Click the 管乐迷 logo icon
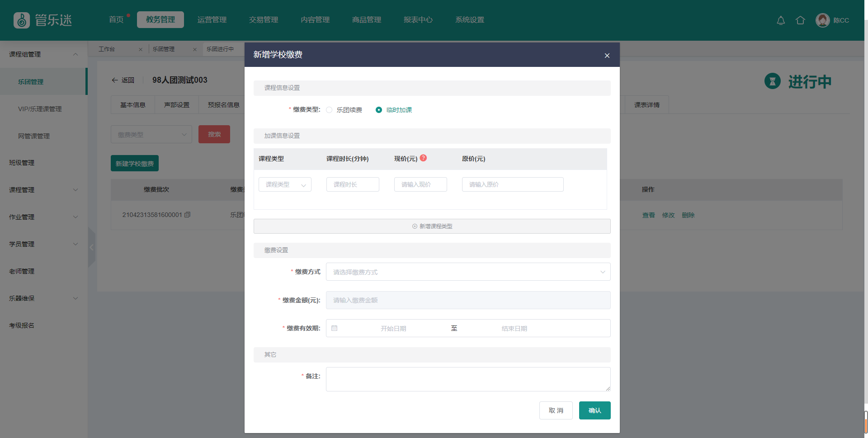Screen dimensions: 868x438 pyautogui.click(x=22, y=20)
